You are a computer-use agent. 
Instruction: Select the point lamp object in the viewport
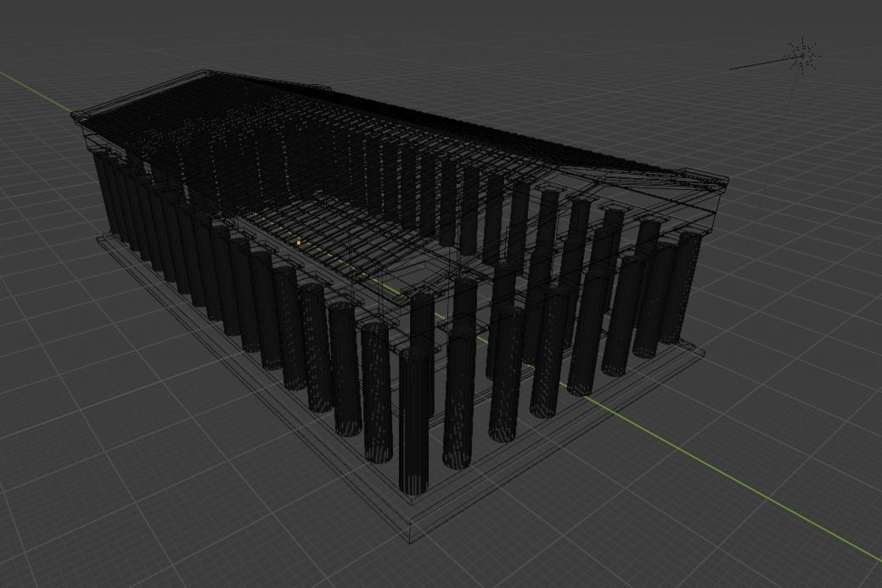click(x=802, y=56)
